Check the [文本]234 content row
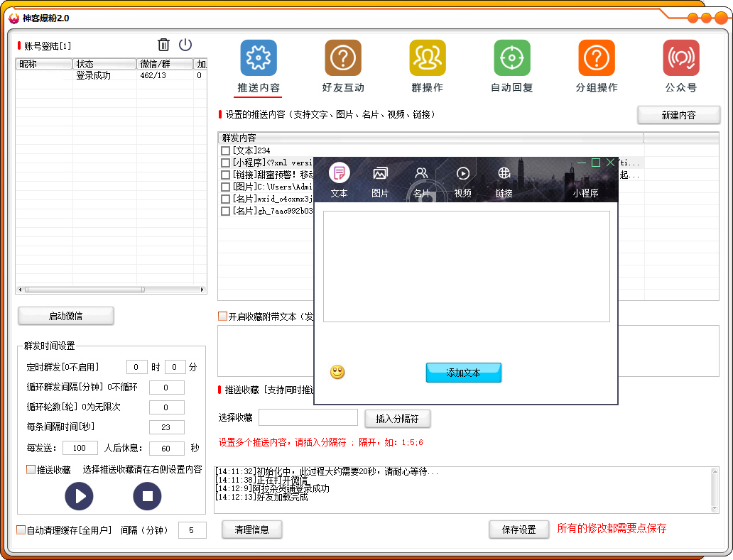This screenshot has height=560, width=733. [x=225, y=150]
